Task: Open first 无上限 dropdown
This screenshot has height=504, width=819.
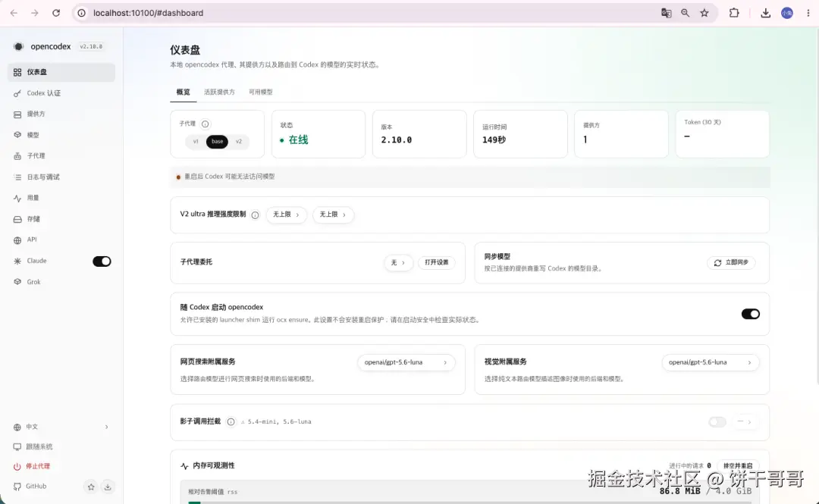Action: pos(286,214)
